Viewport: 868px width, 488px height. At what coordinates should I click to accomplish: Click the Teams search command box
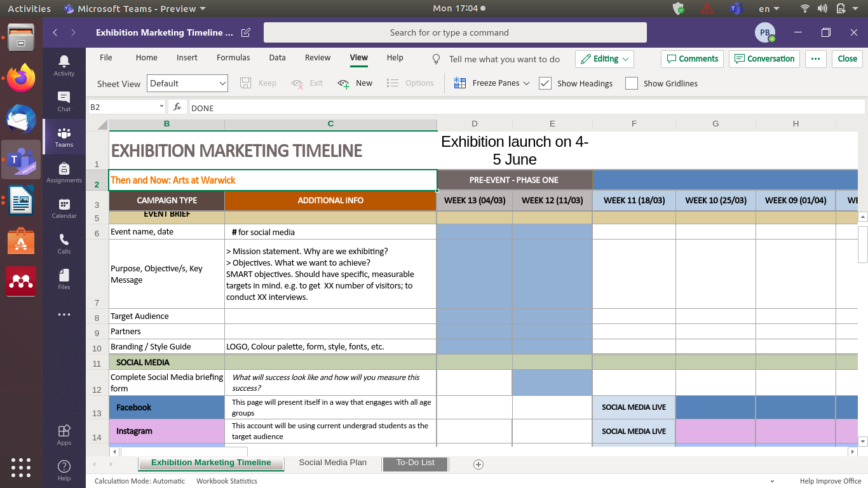point(455,32)
